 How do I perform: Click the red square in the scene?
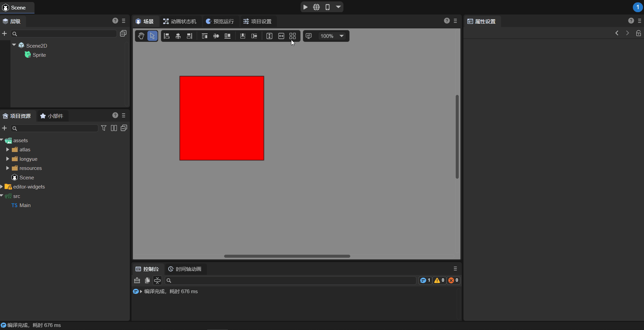pos(222,118)
